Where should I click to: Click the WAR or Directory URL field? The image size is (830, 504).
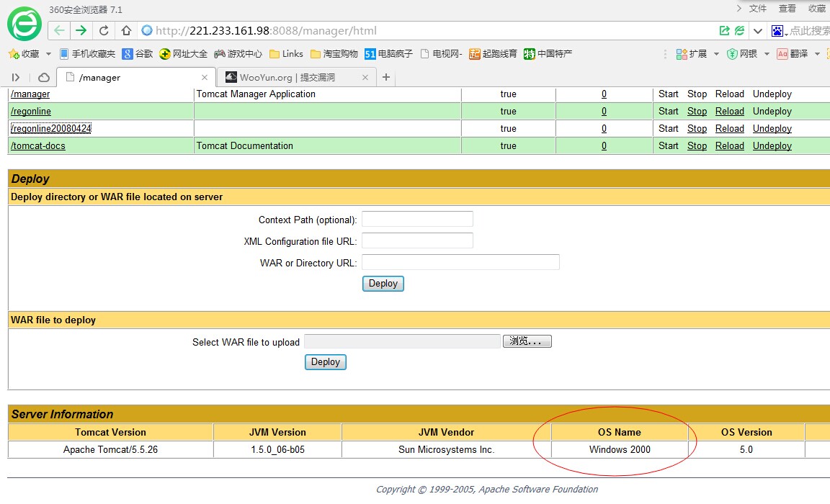coord(460,262)
